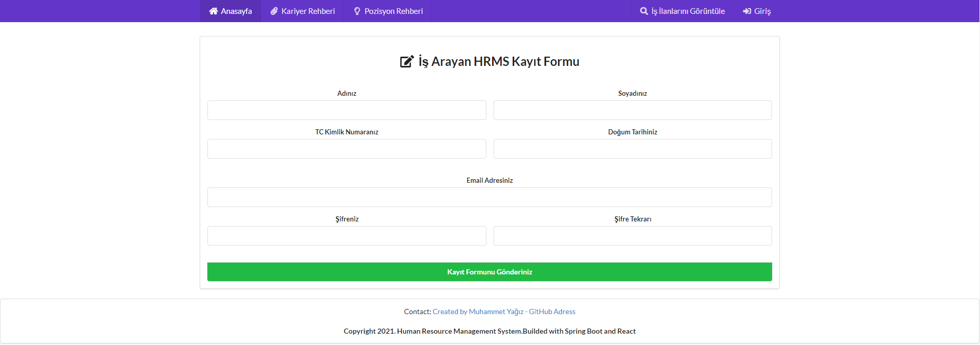980x345 pixels.
Task: Focus the Şifreniz password field
Action: coord(347,236)
